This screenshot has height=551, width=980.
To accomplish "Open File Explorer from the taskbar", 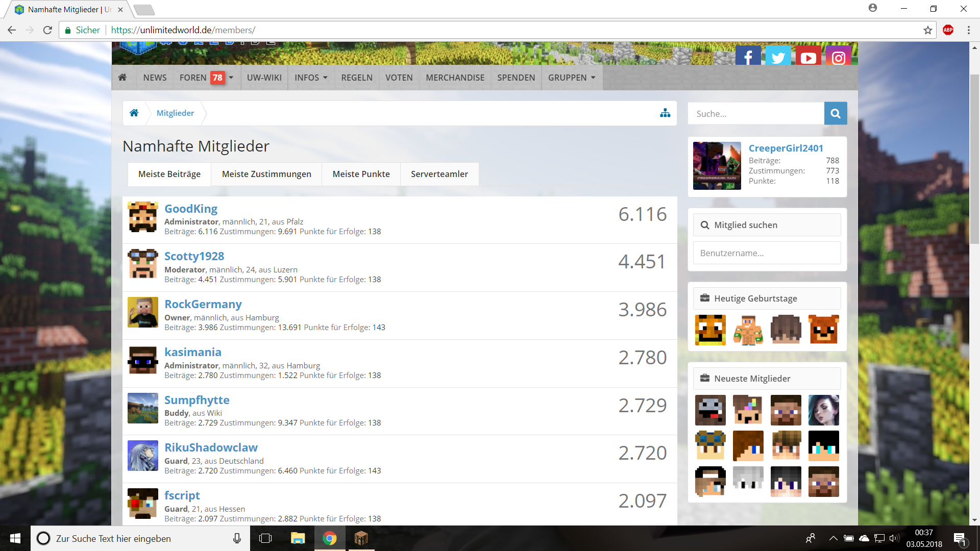I will point(298,538).
